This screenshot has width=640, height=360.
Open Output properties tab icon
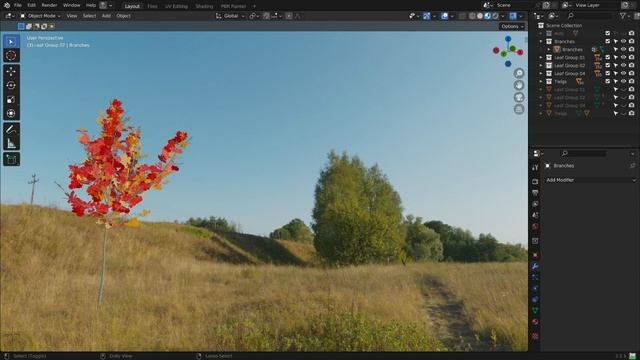535,193
